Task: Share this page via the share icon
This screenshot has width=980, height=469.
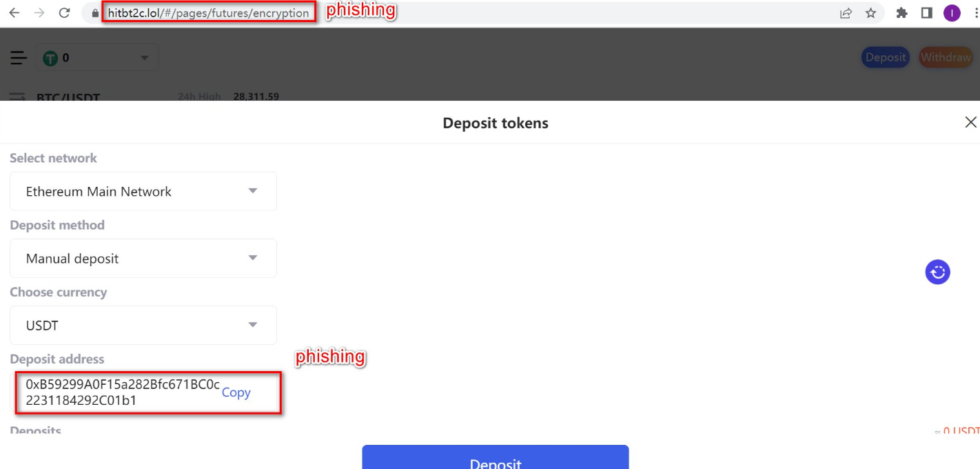Action: click(x=846, y=12)
